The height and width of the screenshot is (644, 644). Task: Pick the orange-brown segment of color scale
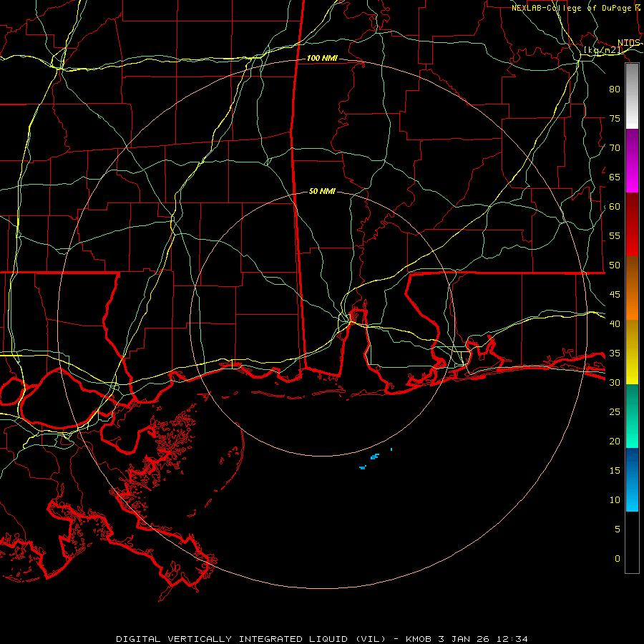(x=632, y=288)
